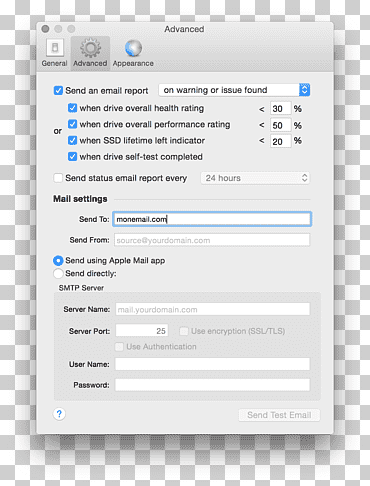Screen dimensions: 370x486
Task: Edit the performance rating 50 percent field
Action: (280, 125)
